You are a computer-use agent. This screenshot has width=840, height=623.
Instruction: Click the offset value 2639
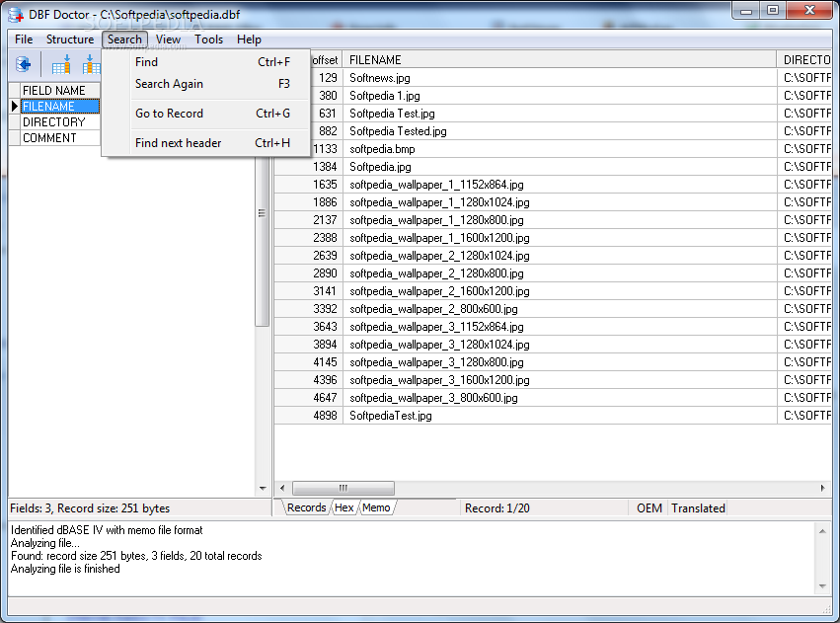pos(325,255)
